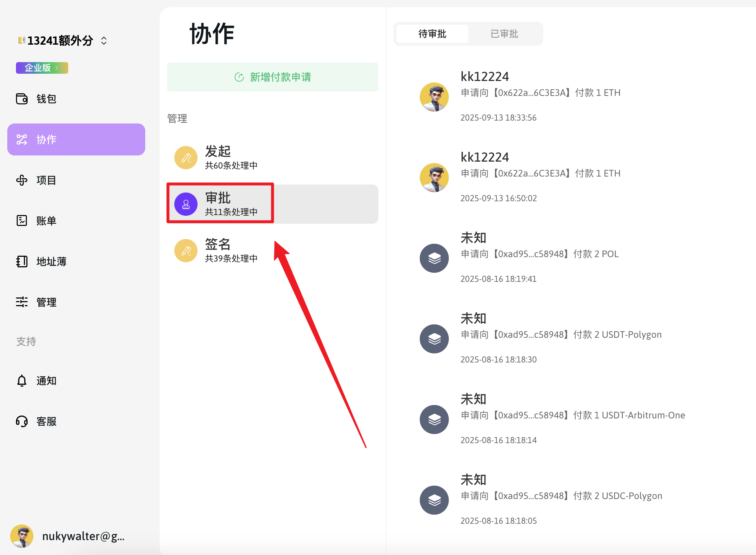Click the 新增付款申请 button
756x555 pixels.
[273, 77]
